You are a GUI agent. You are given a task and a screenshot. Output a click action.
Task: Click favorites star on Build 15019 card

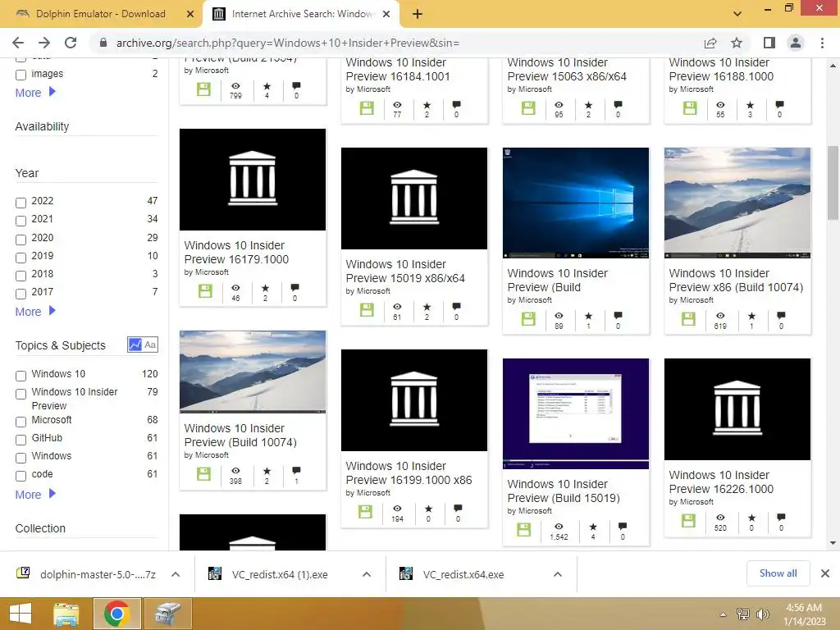pos(592,527)
